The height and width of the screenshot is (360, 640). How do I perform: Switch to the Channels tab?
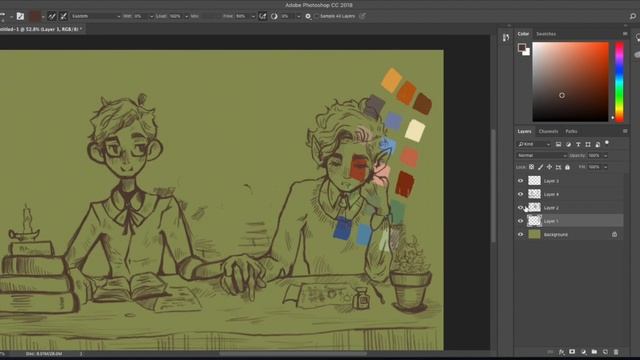point(548,131)
